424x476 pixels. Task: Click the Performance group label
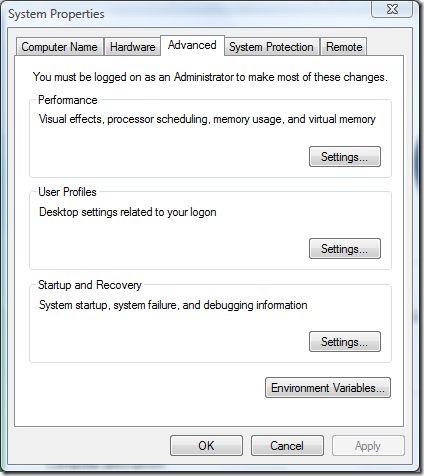point(68,100)
